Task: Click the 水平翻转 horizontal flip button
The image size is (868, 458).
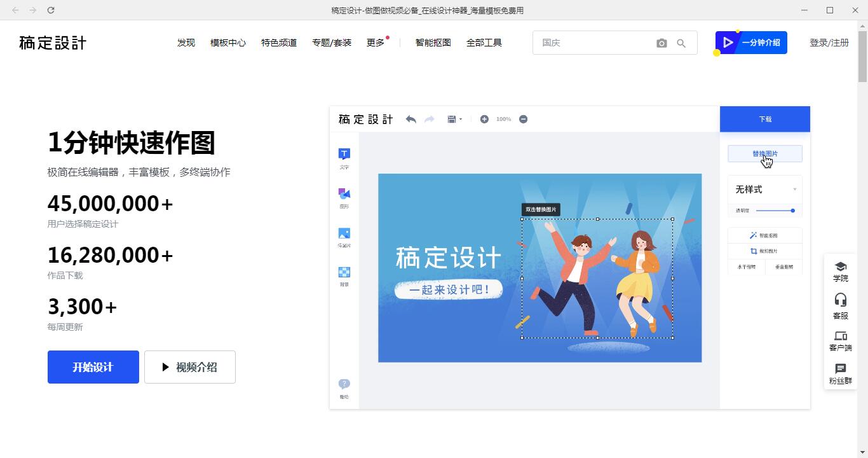Action: click(747, 267)
